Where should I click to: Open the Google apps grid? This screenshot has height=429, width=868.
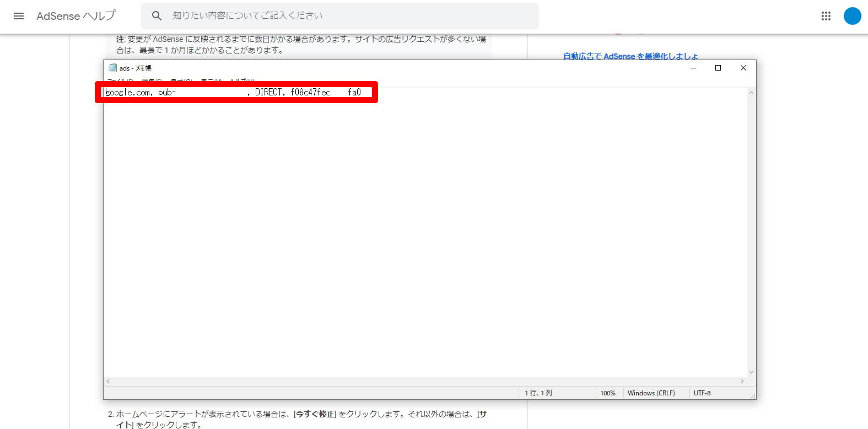826,16
